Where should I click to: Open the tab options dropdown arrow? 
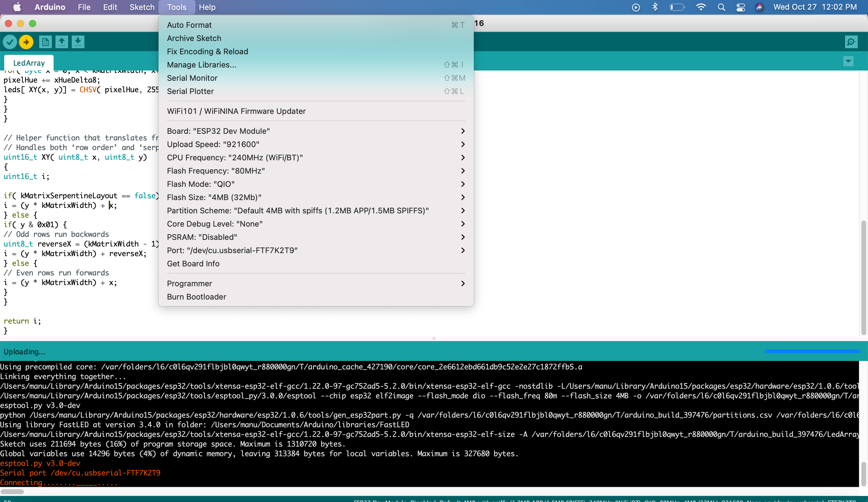point(848,61)
